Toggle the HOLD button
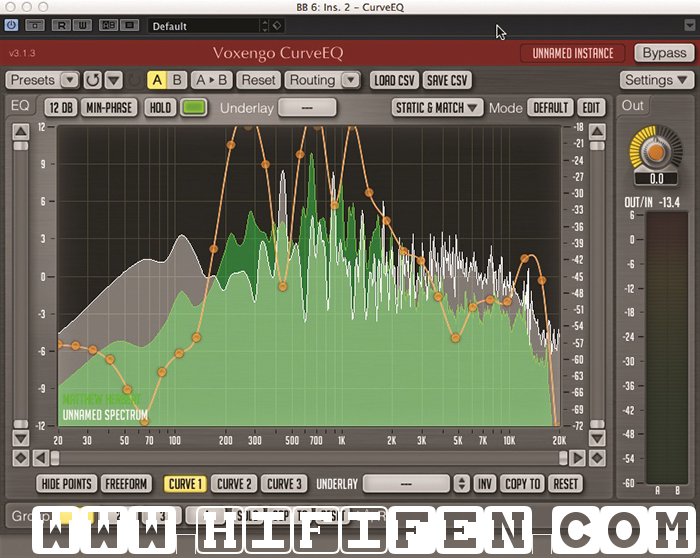700x558 pixels. click(160, 108)
